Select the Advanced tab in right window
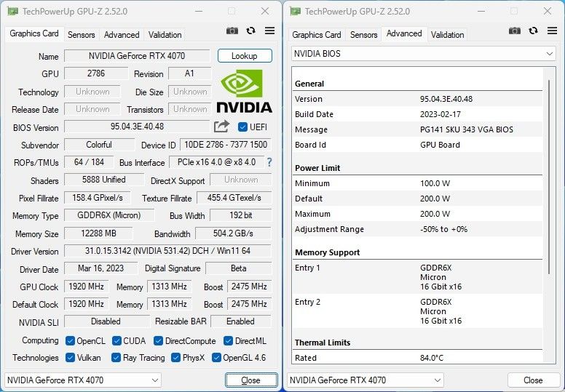The image size is (565, 392). coord(404,33)
